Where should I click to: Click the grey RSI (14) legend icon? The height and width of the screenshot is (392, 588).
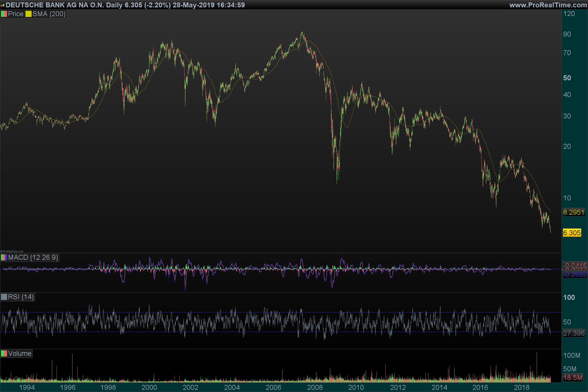click(x=4, y=297)
